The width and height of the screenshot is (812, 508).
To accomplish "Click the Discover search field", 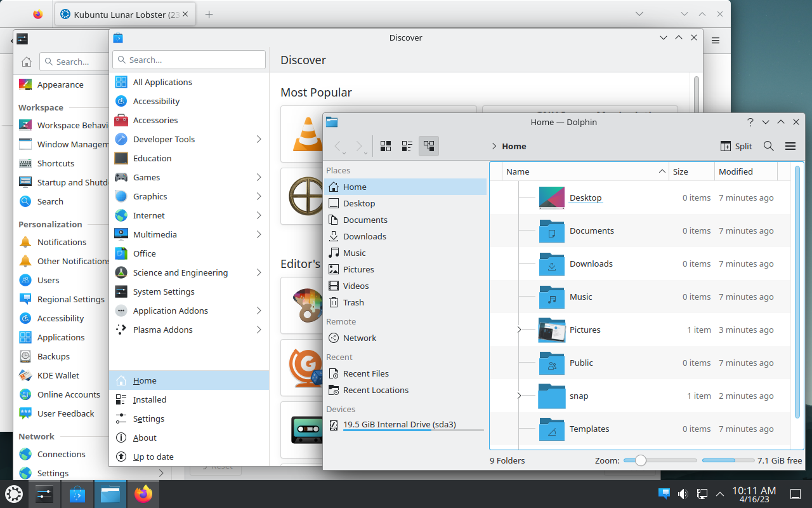I will click(189, 60).
